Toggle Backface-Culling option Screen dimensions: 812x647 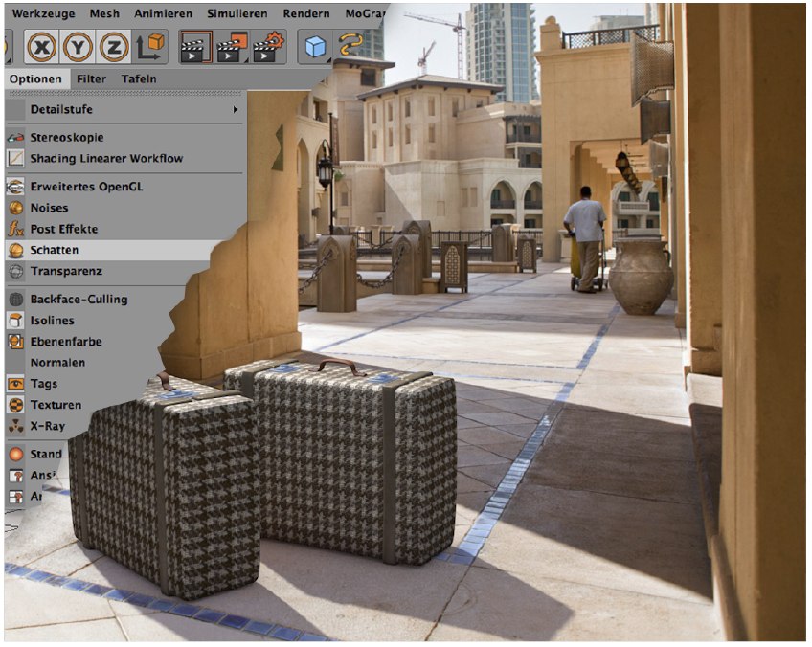pyautogui.click(x=79, y=300)
